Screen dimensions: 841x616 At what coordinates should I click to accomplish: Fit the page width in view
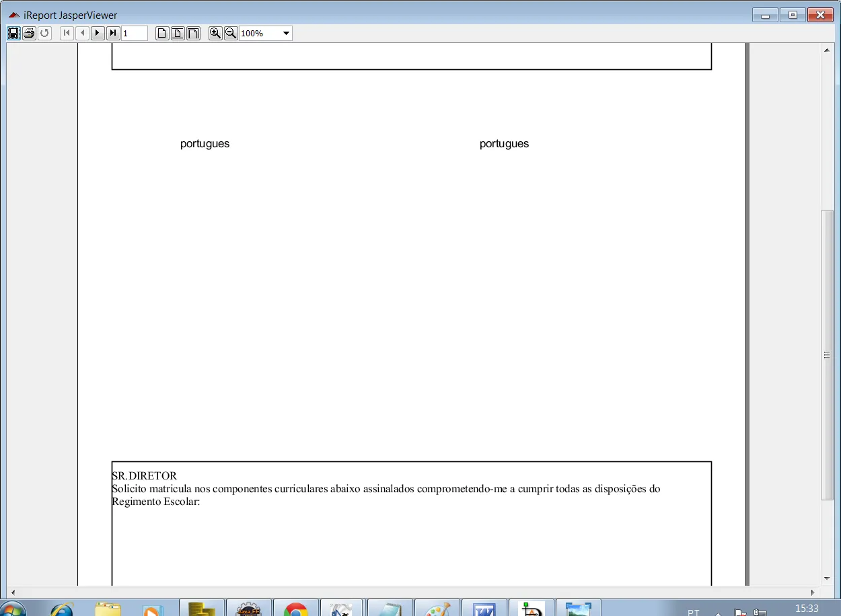[x=193, y=33]
